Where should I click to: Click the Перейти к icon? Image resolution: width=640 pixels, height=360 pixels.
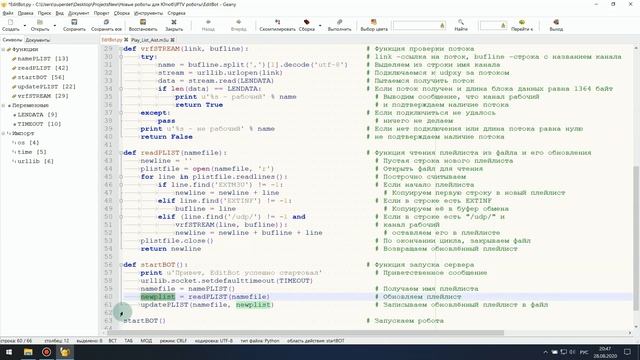pyautogui.click(x=522, y=22)
